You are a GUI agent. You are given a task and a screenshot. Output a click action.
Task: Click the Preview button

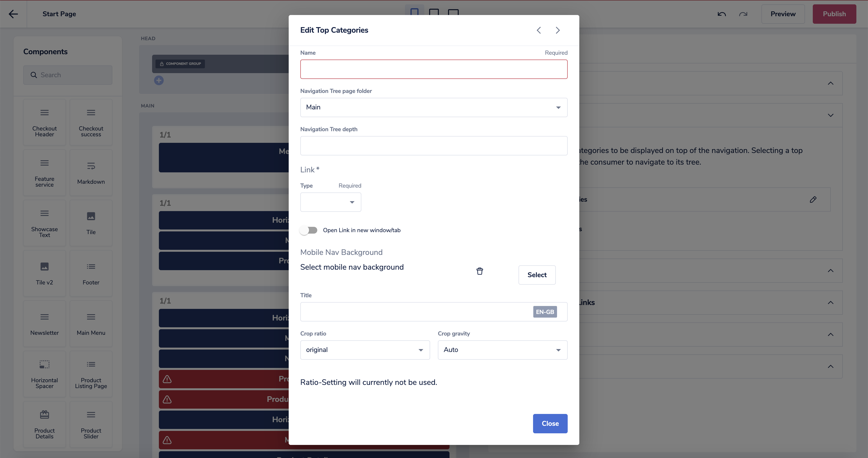pyautogui.click(x=783, y=14)
